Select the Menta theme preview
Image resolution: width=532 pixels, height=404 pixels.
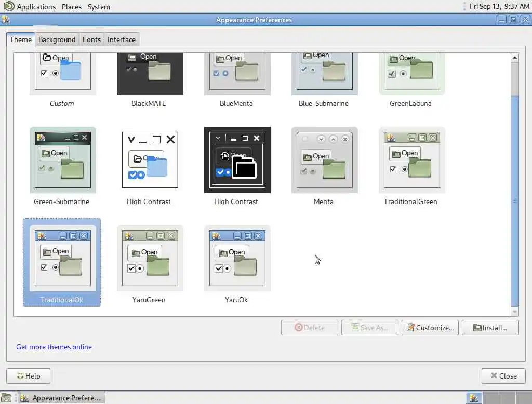pyautogui.click(x=324, y=160)
